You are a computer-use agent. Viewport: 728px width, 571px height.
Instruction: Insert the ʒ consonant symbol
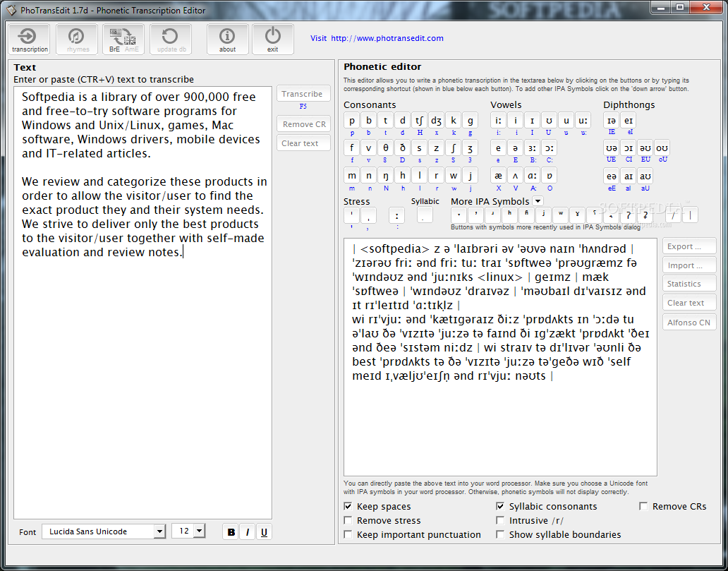pos(470,148)
